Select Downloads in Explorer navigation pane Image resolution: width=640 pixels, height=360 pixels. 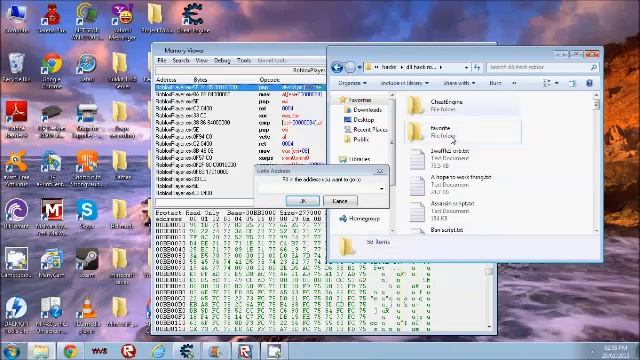point(367,110)
